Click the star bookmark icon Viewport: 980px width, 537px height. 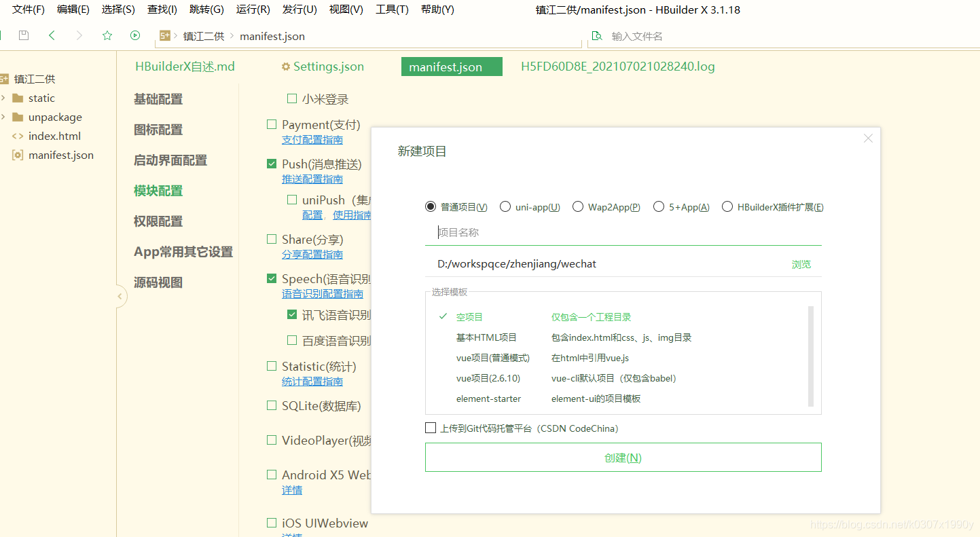107,35
